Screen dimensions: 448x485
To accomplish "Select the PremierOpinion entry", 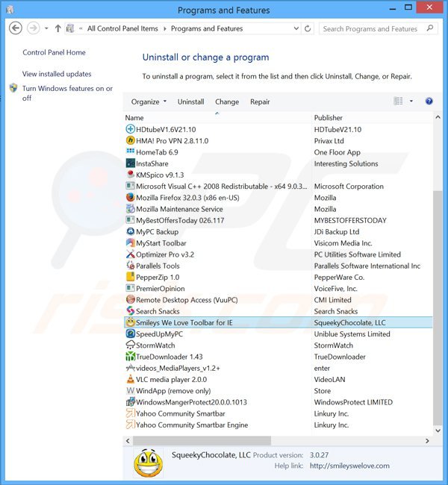I will pos(278,288).
